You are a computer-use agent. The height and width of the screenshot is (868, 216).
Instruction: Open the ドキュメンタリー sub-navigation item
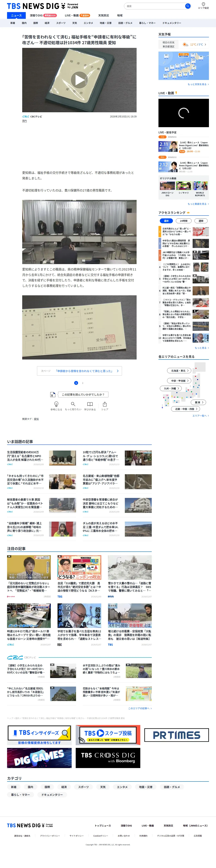(x=172, y=23)
